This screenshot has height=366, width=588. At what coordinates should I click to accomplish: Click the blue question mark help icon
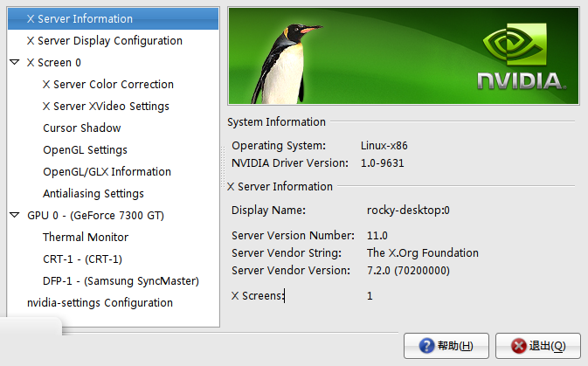426,346
